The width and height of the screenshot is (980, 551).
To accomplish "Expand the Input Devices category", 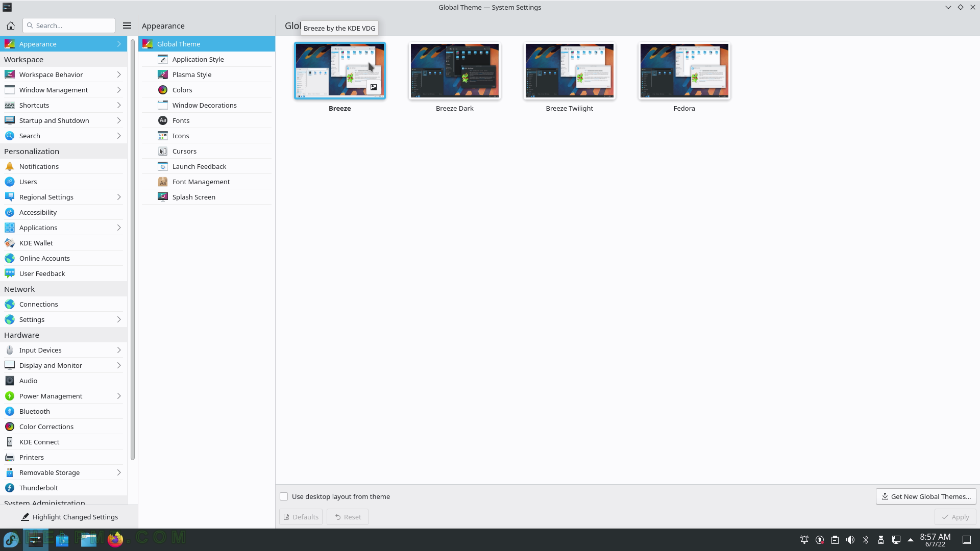I will (119, 350).
